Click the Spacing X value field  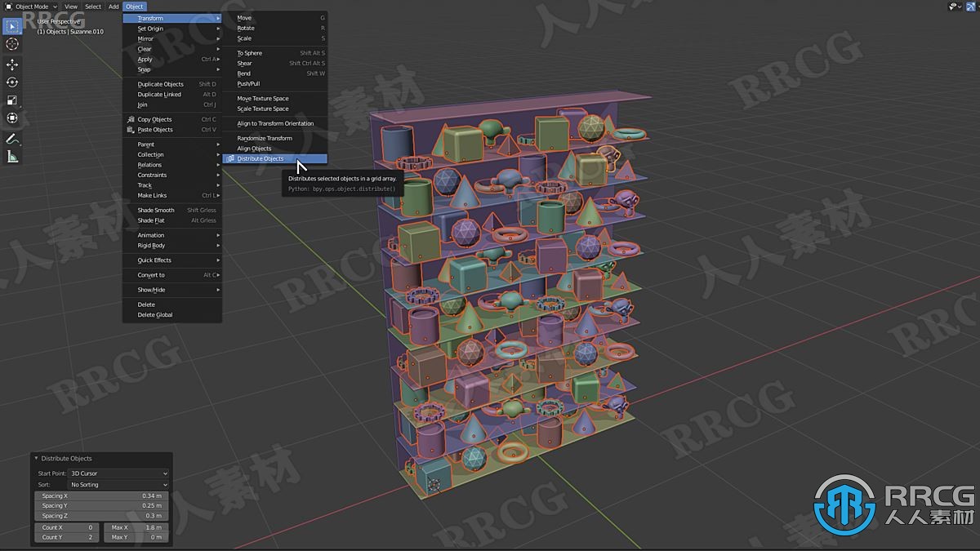(101, 495)
